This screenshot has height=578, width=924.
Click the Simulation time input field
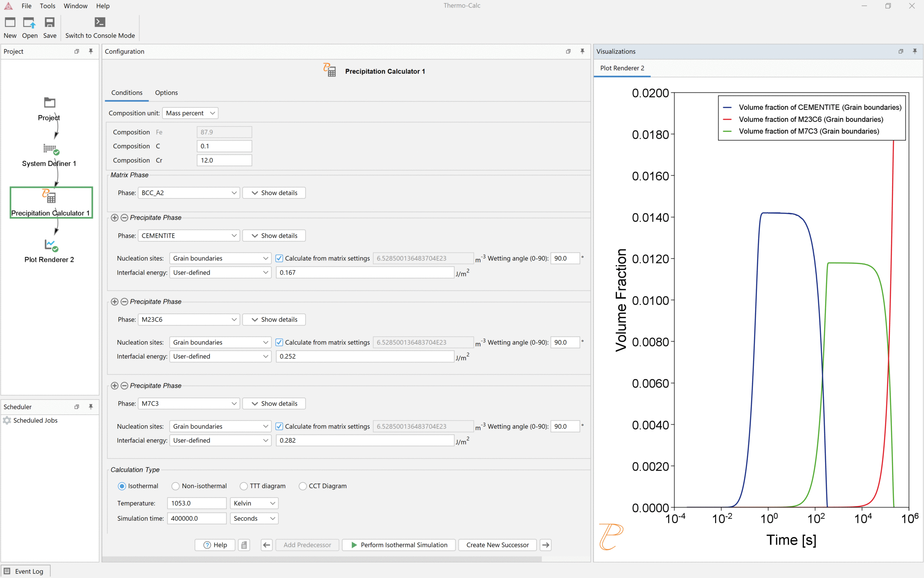click(x=197, y=518)
